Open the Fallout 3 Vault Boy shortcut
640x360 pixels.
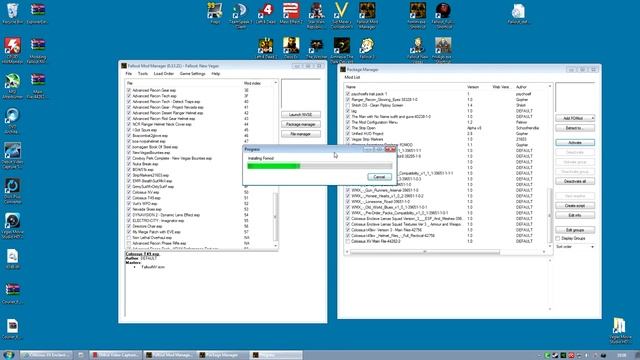pyautogui.click(x=367, y=48)
